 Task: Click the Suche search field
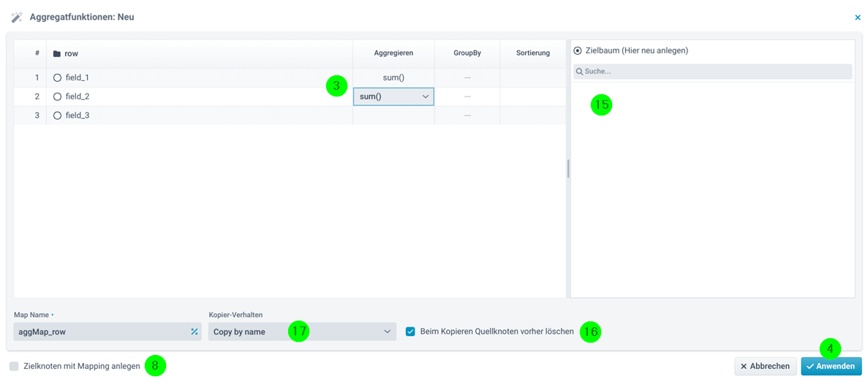click(713, 72)
